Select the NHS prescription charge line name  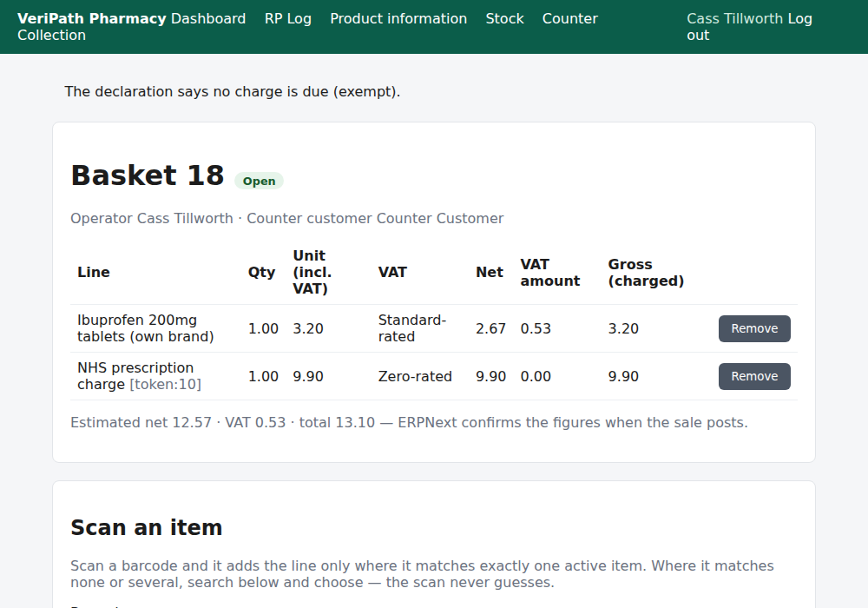tap(135, 376)
